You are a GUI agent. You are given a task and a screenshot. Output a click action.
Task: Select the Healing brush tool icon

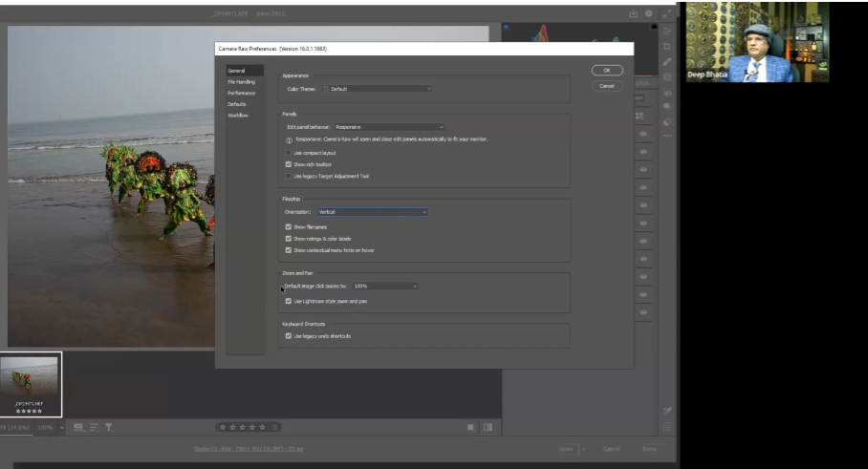click(667, 62)
